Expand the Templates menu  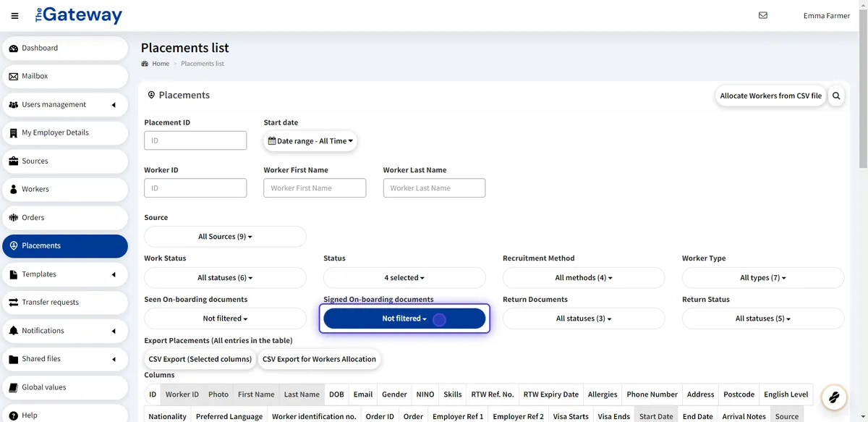64,274
